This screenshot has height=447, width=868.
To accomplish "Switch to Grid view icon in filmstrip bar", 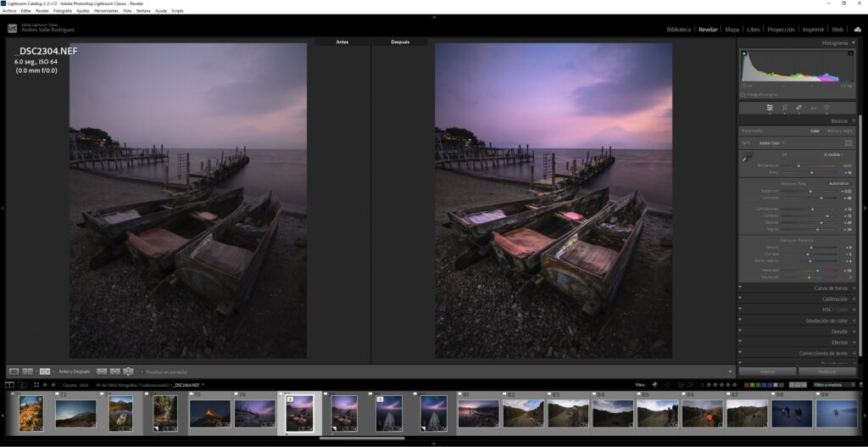I will (36, 384).
